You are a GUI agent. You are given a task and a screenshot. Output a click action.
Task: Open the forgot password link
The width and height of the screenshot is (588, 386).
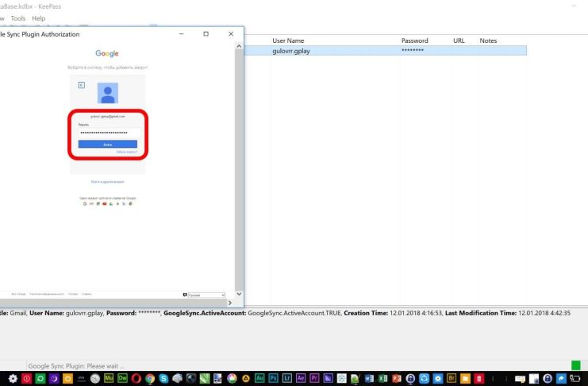(x=126, y=152)
